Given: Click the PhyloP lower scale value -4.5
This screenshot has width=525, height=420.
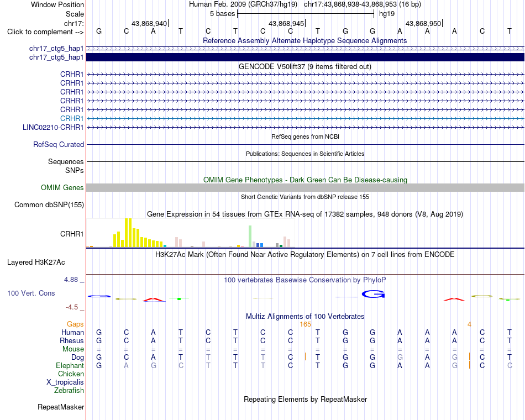Looking at the screenshot, I should pos(72,307).
